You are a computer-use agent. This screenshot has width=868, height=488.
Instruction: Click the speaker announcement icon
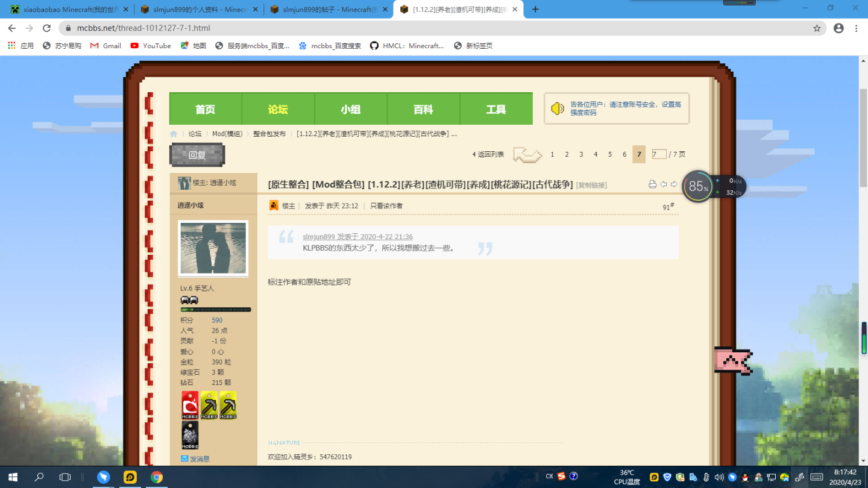coord(558,108)
